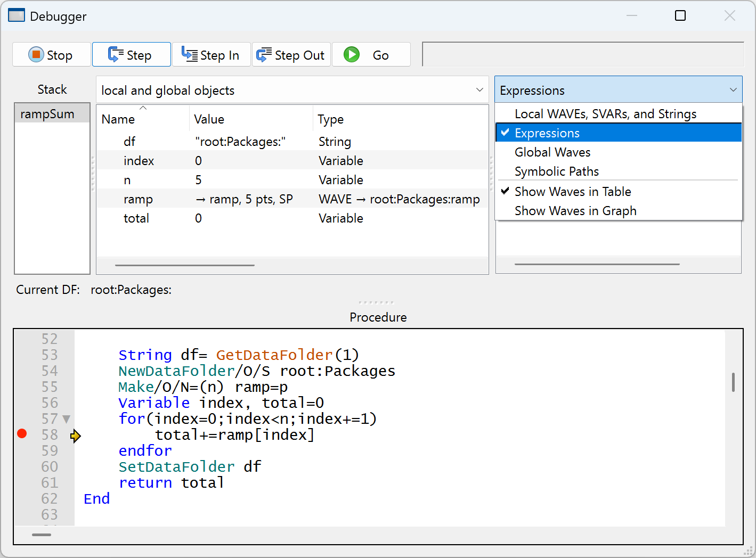Select rampSum in the Stack list
The height and width of the screenshot is (558, 756).
[x=47, y=114]
